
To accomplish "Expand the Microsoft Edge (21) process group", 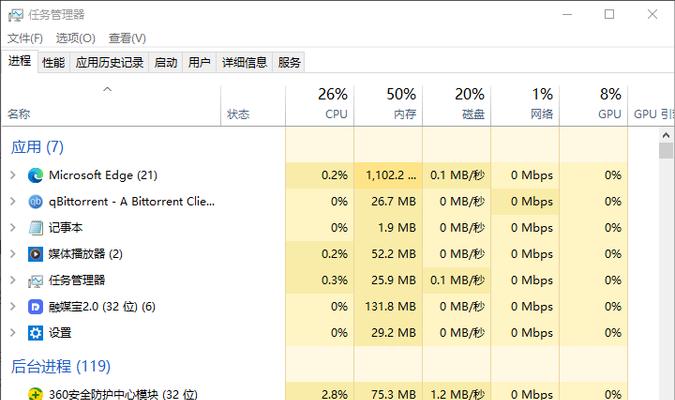I will (13, 175).
